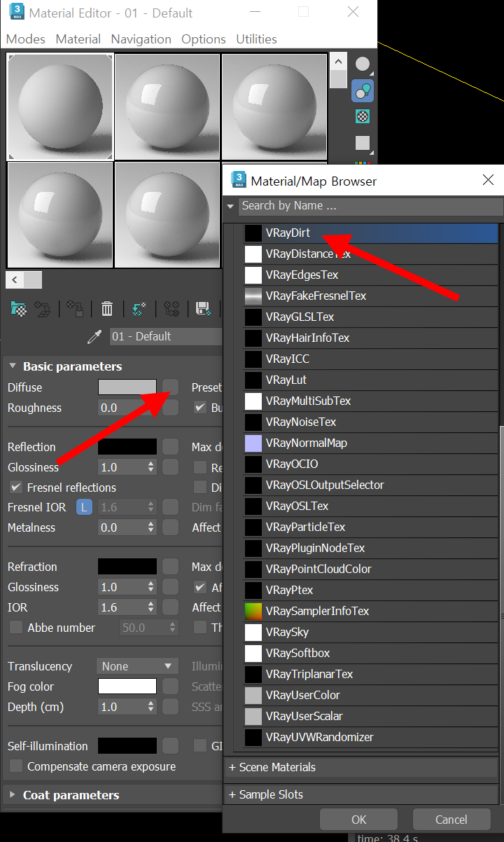Click the trash Reset Map icon
The image size is (504, 842).
107,308
